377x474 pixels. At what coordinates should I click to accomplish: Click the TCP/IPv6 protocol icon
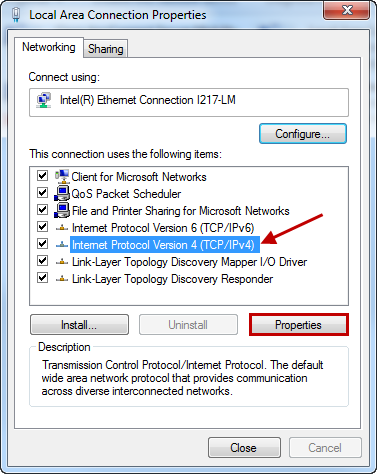point(62,228)
